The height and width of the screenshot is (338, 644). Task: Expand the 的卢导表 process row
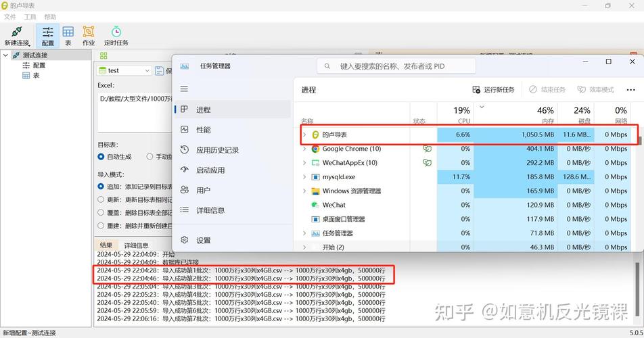(304, 135)
